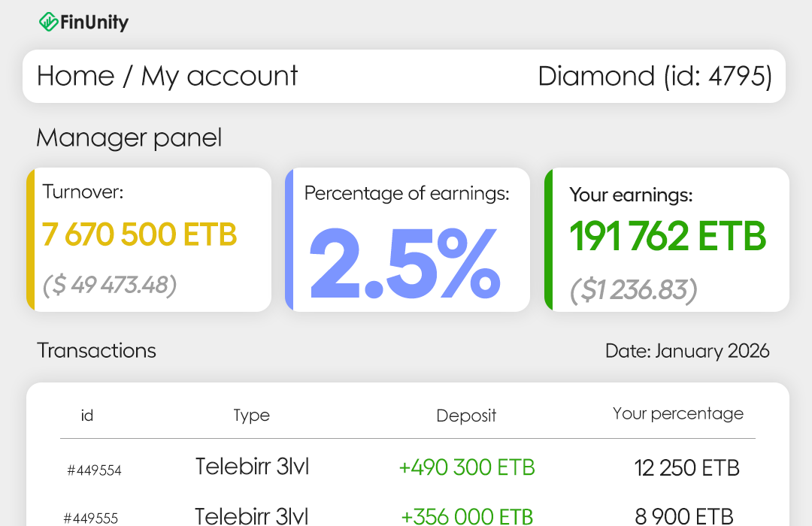Image resolution: width=812 pixels, height=526 pixels.
Task: Open the Manager panel heading
Action: click(x=129, y=138)
